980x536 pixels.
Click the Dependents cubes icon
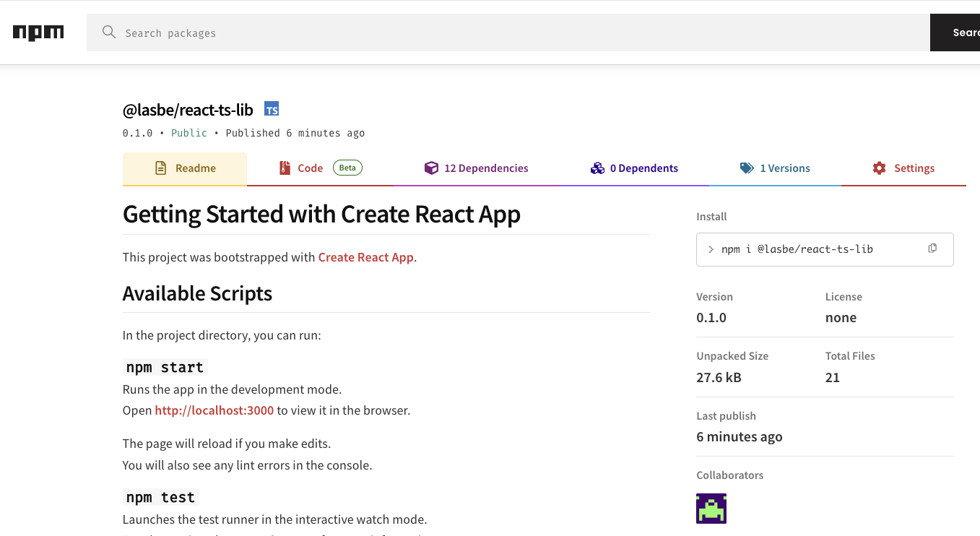pyautogui.click(x=597, y=168)
